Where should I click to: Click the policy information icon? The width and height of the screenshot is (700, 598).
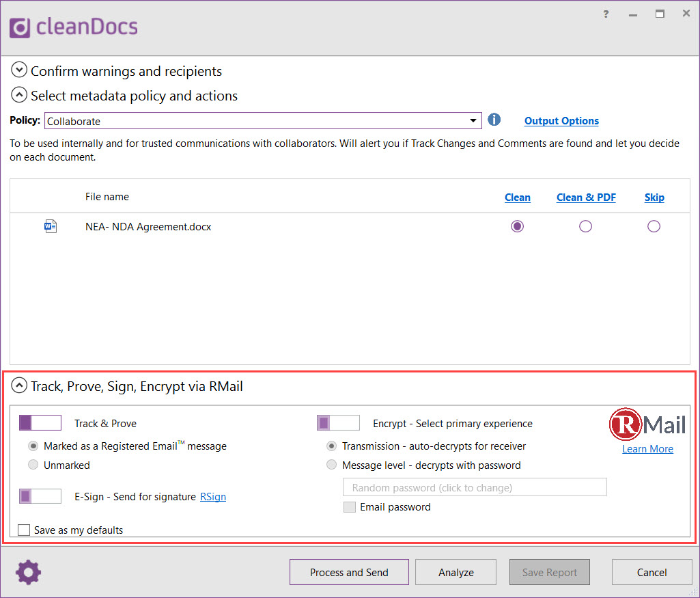[494, 120]
